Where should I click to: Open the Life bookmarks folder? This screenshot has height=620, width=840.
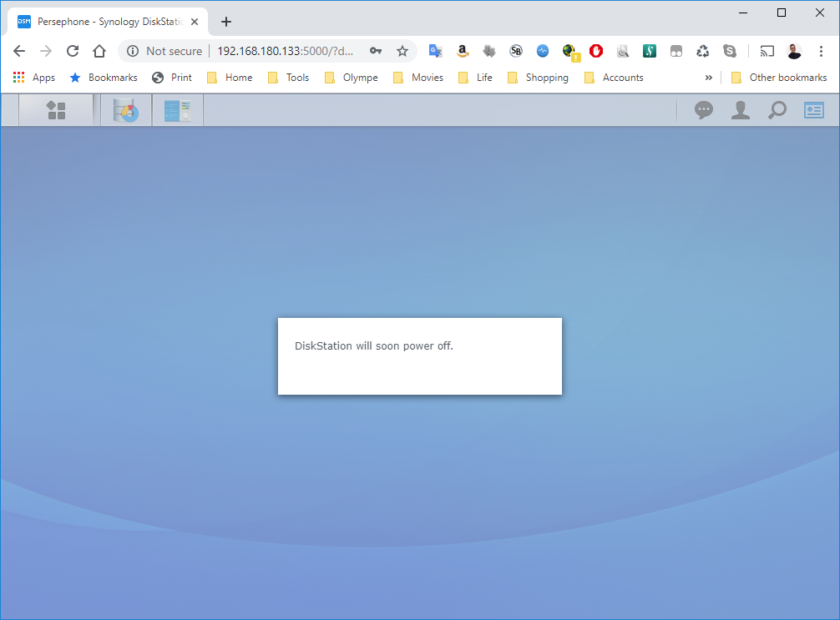[x=476, y=78]
